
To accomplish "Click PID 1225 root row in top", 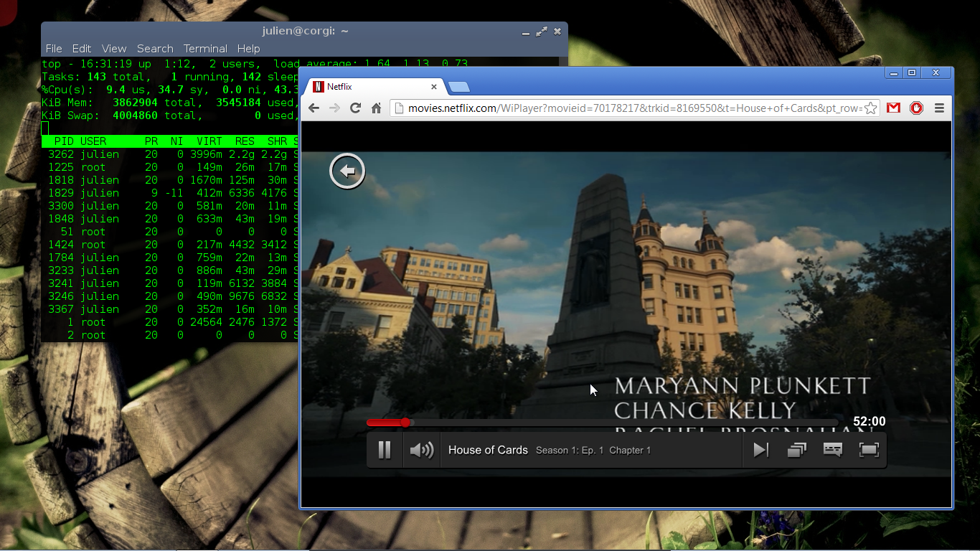I will 170,167.
